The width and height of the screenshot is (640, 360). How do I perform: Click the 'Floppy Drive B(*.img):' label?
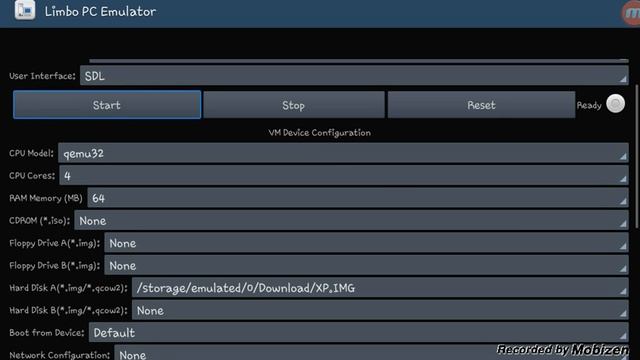pos(55,266)
